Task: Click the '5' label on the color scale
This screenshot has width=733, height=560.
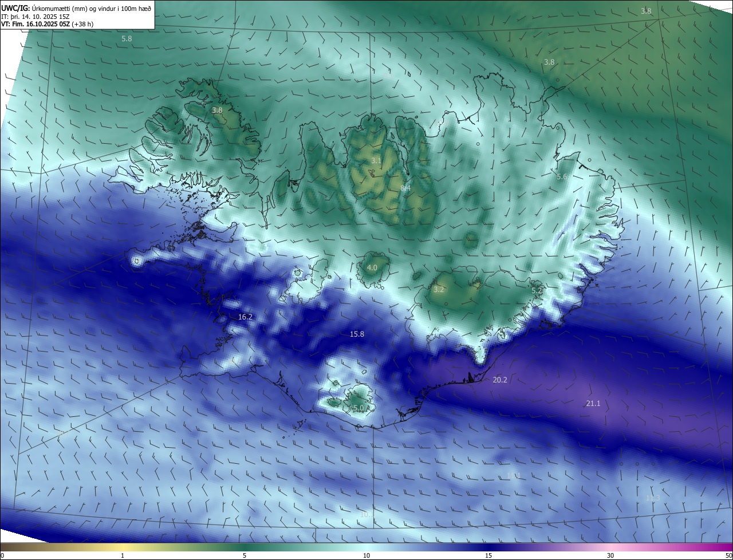Action: [x=245, y=555]
